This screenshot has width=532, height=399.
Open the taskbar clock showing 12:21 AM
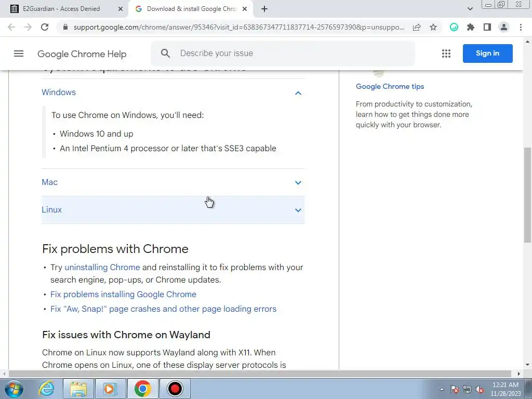click(x=506, y=389)
